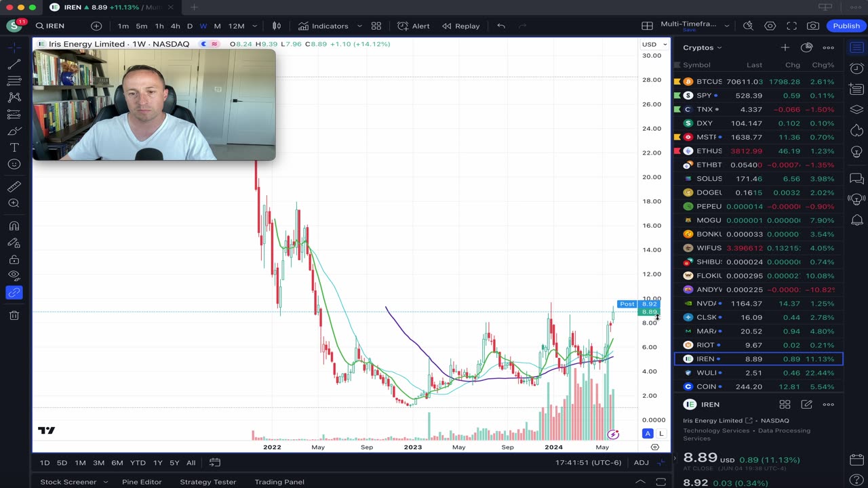Toggle auto scale A button
Viewport: 868px width, 488px height.
tap(648, 434)
